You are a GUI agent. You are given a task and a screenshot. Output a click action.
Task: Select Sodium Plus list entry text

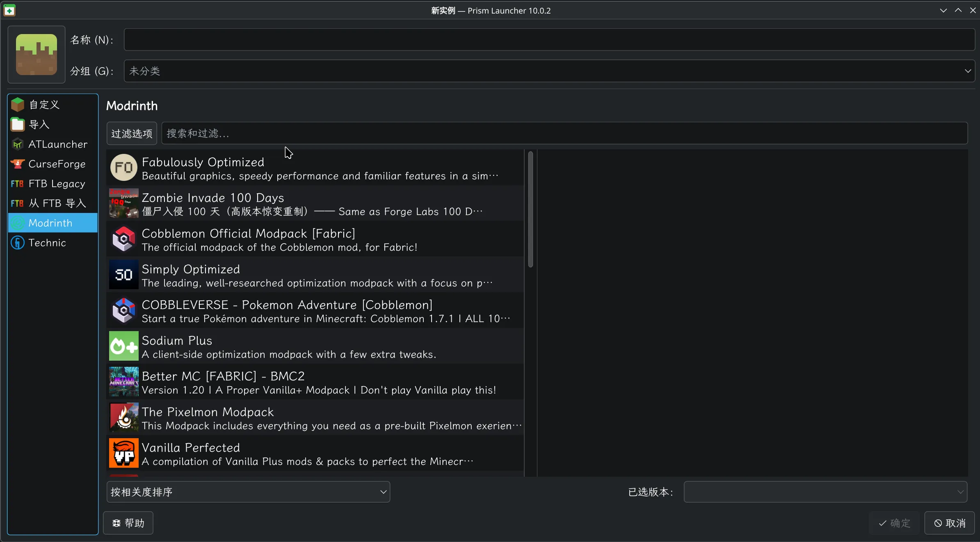coord(177,341)
